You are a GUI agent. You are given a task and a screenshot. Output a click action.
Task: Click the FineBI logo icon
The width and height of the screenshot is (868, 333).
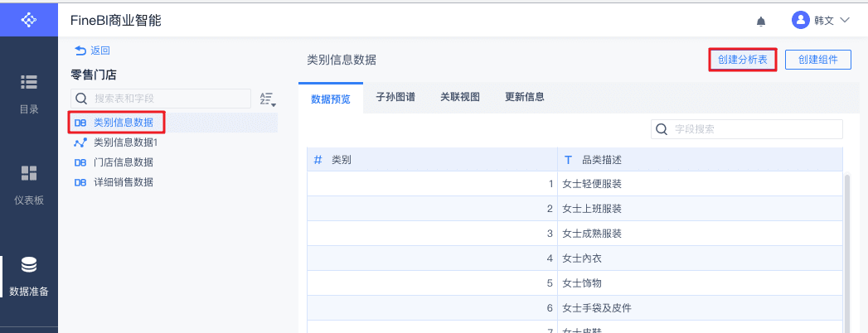28,19
